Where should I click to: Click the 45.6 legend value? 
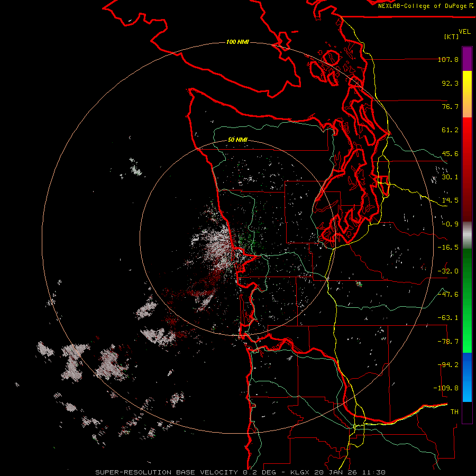click(450, 153)
